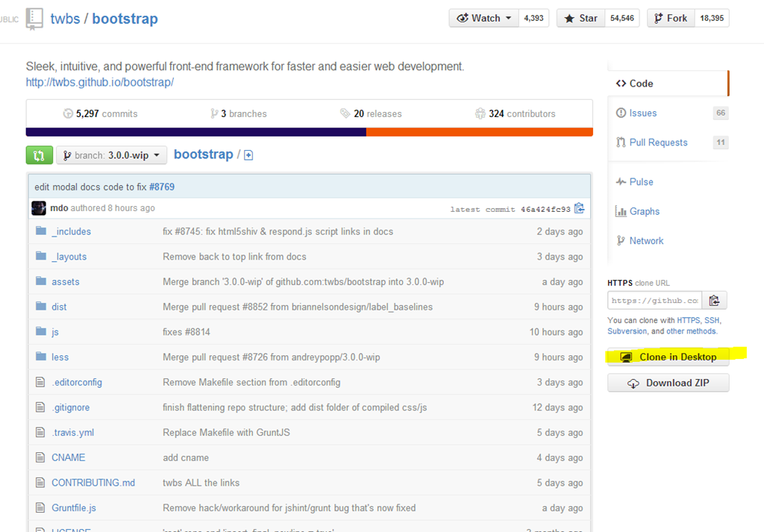View the 18,395 forks count

712,18
